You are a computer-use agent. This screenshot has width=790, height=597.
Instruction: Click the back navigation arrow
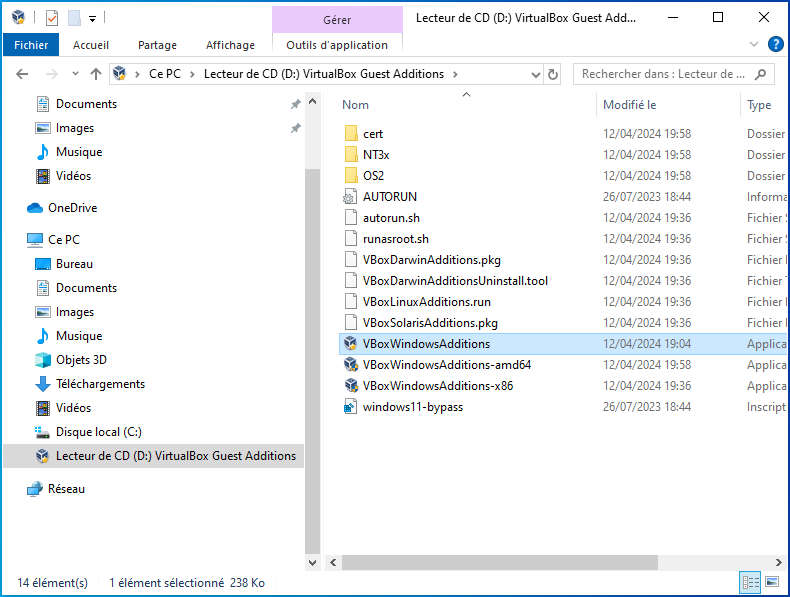click(22, 74)
